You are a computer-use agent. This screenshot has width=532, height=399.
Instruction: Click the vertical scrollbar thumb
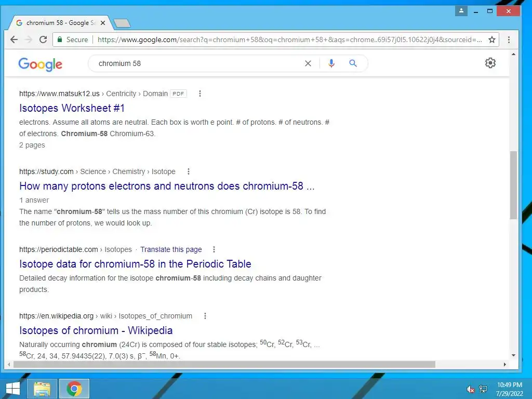513,185
